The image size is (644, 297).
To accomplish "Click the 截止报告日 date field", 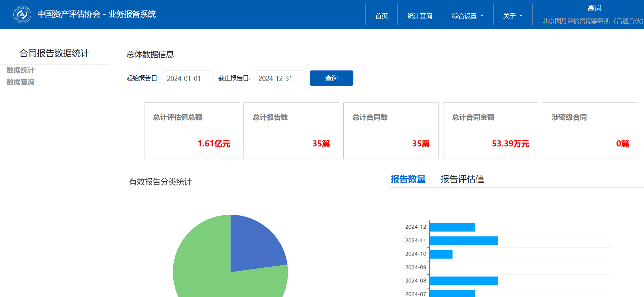I will [x=279, y=78].
